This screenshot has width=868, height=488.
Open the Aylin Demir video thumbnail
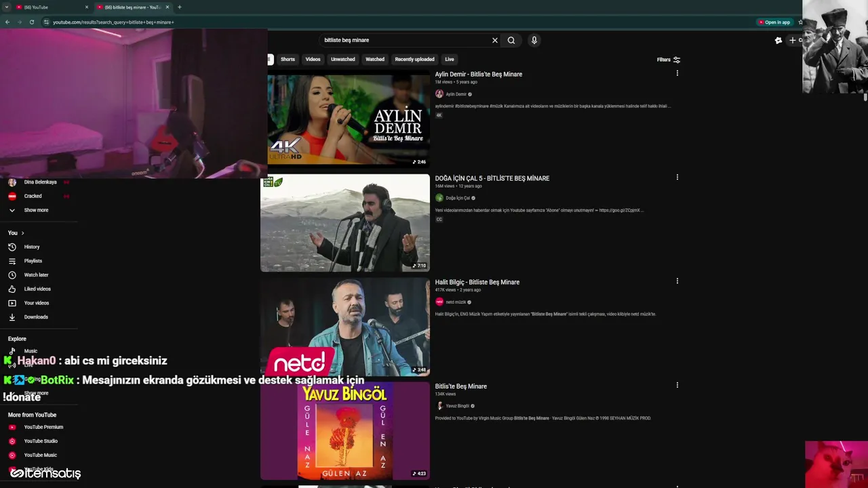(349, 119)
